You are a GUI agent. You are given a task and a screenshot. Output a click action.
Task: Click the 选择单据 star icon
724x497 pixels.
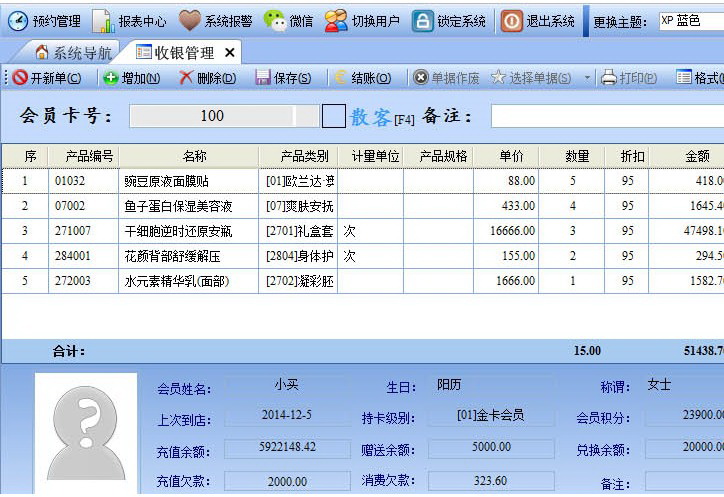[x=498, y=77]
